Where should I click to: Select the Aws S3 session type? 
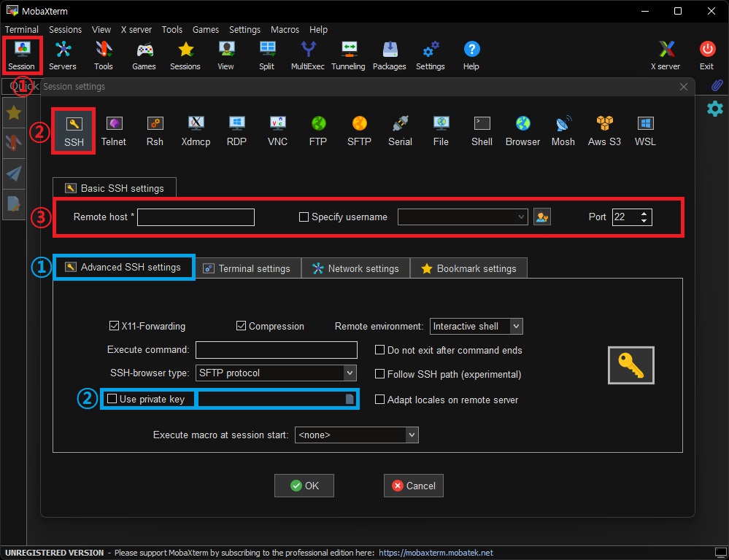tap(604, 131)
